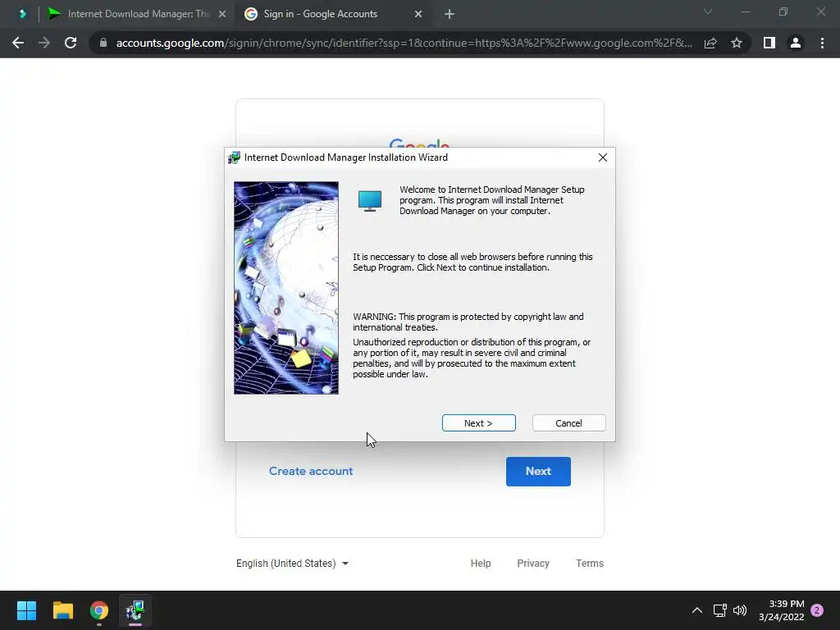Viewport: 840px width, 630px height.
Task: Open the clock showing 3:39 PM
Action: (x=782, y=610)
